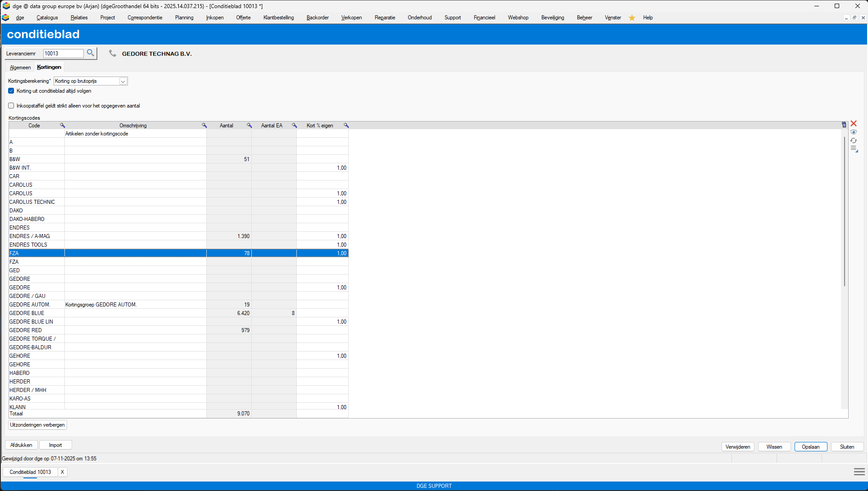868x491 pixels.
Task: Click the yellow star favorites icon
Action: coord(632,18)
